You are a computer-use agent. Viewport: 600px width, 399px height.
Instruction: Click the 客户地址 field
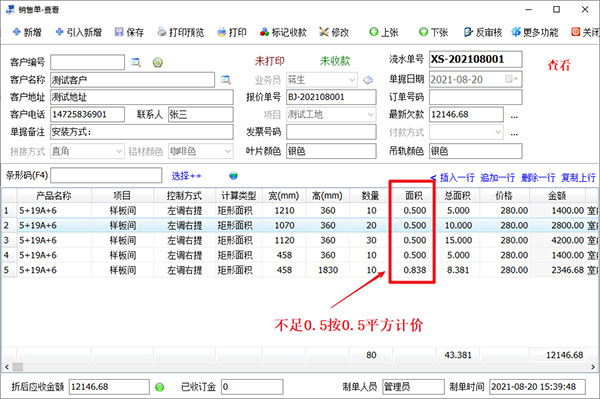point(142,97)
